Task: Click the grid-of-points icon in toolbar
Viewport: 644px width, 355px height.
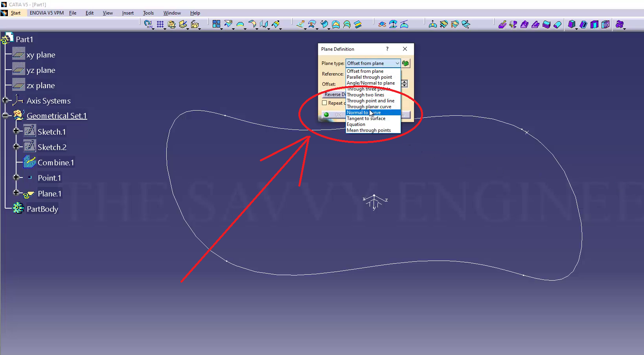Action: click(x=160, y=24)
